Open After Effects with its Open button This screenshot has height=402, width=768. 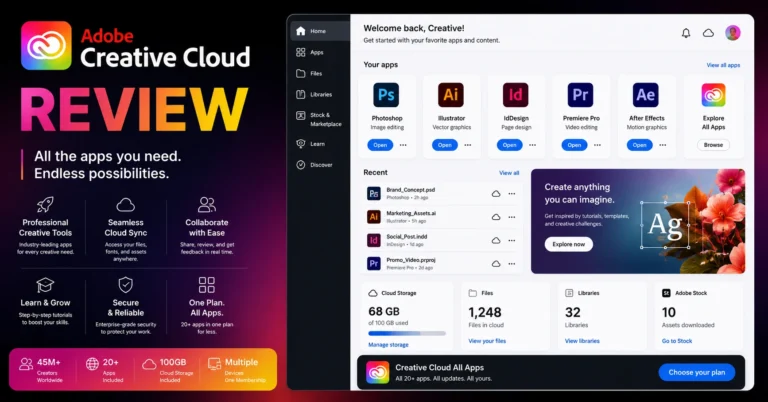click(639, 145)
